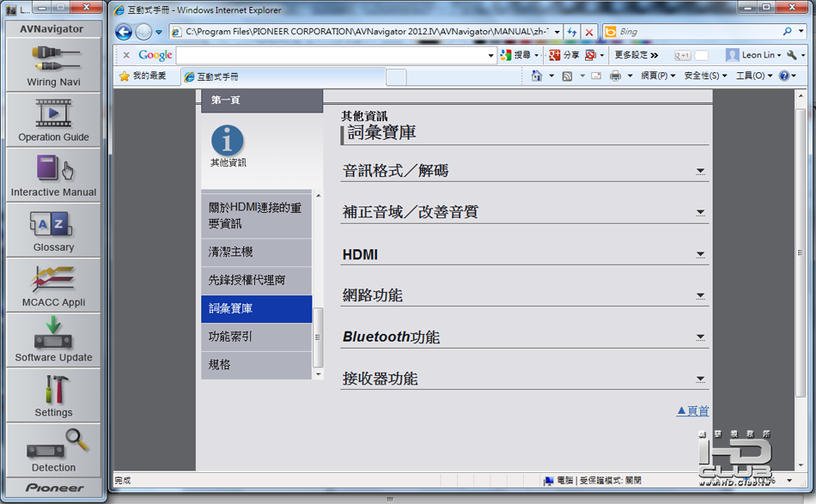816x504 pixels.
Task: Select 規格 in sidebar
Action: pos(256,365)
